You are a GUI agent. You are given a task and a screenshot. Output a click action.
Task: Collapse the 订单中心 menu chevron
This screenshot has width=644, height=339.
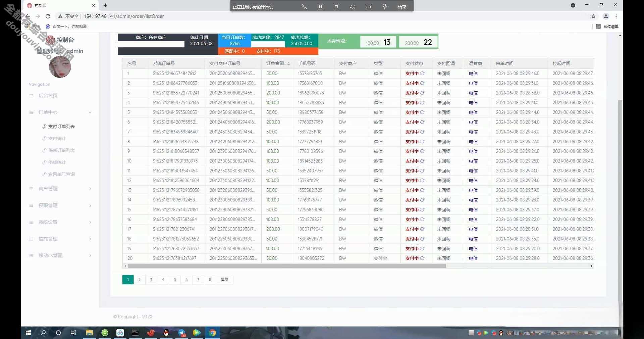(90, 112)
